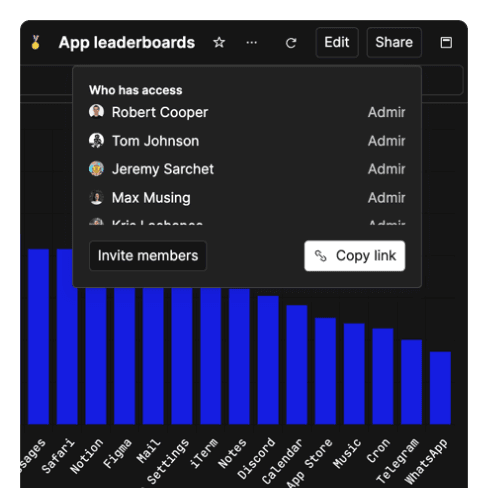This screenshot has height=488, width=488.
Task: Click the Discord bar in the chart
Action: pyautogui.click(x=268, y=360)
